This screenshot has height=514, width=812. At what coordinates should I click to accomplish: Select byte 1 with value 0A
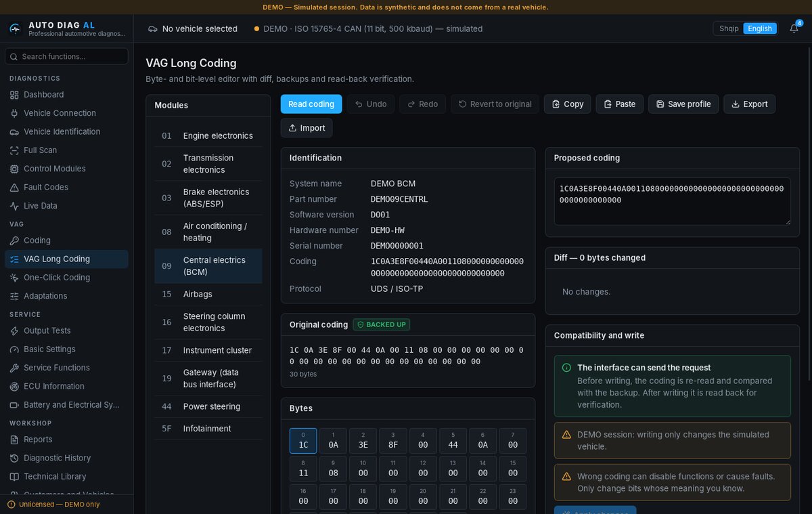click(x=334, y=441)
